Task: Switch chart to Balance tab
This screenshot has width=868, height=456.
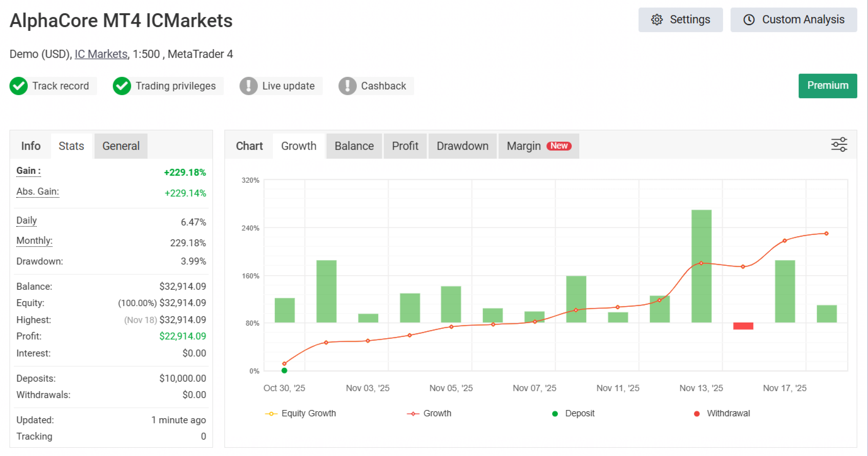Action: (354, 146)
